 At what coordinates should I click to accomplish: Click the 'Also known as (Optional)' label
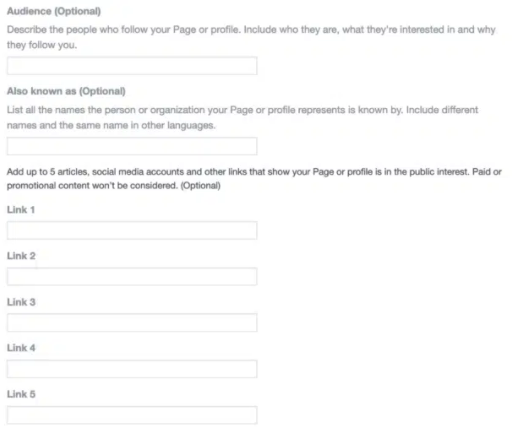(66, 91)
